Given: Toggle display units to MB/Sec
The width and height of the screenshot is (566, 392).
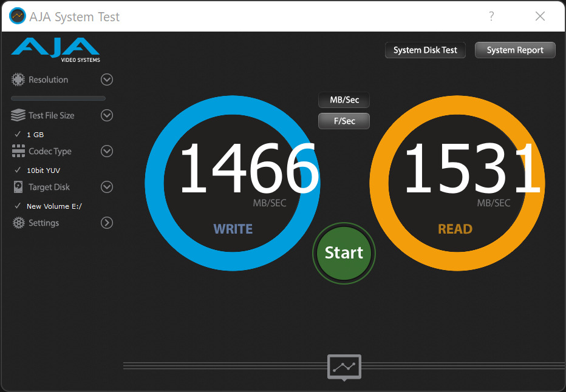Looking at the screenshot, I should coord(344,100).
